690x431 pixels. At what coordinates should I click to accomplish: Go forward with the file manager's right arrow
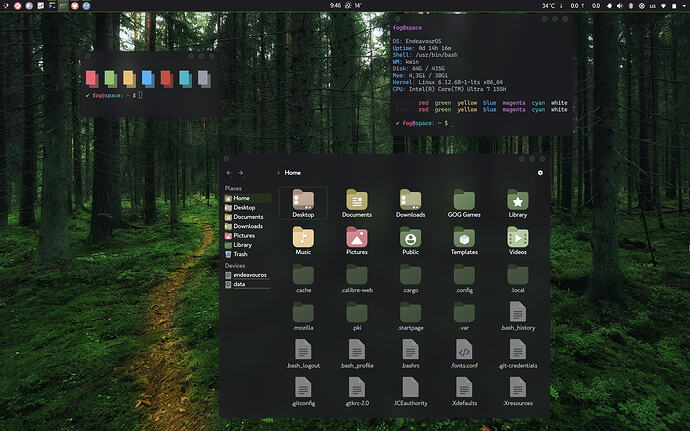tap(241, 173)
